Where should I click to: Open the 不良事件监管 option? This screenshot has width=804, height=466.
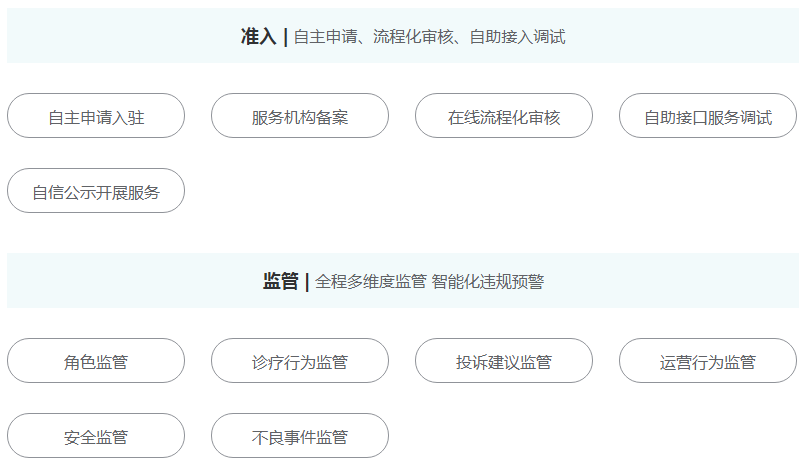300,436
